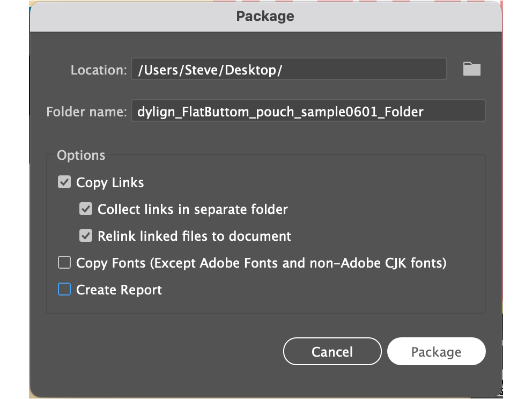
Task: Enable the Copy Fonts checkbox
Action: point(64,263)
